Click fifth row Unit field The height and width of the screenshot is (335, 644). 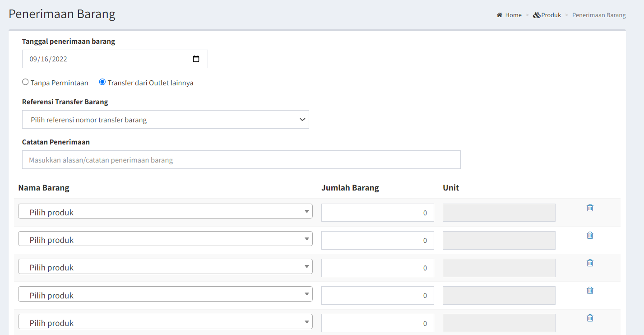(x=499, y=323)
